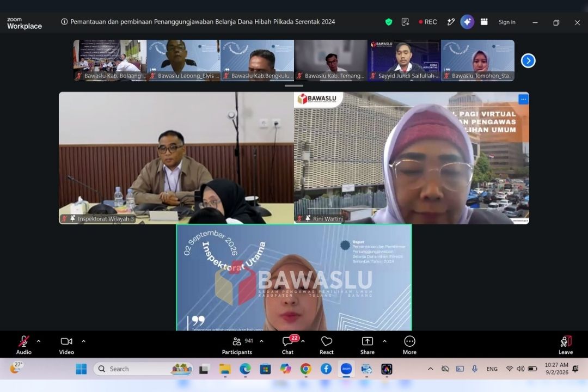Open Copilot from the taskbar
Viewport: 588px width, 392px height.
[x=285, y=369]
